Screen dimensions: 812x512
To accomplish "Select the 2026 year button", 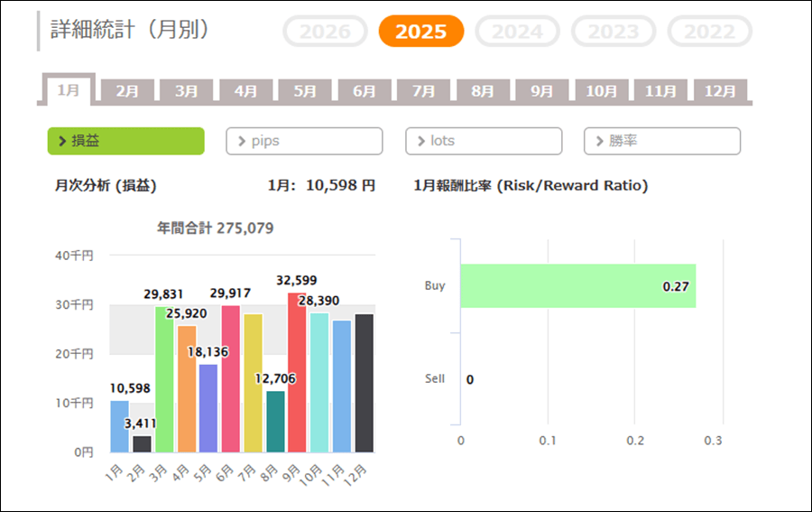I will coord(325,32).
